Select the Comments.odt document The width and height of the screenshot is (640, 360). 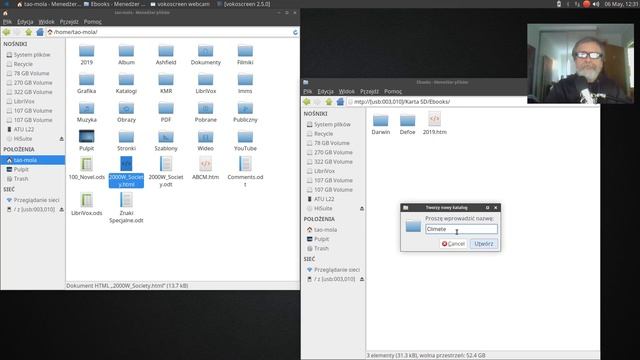click(x=245, y=172)
